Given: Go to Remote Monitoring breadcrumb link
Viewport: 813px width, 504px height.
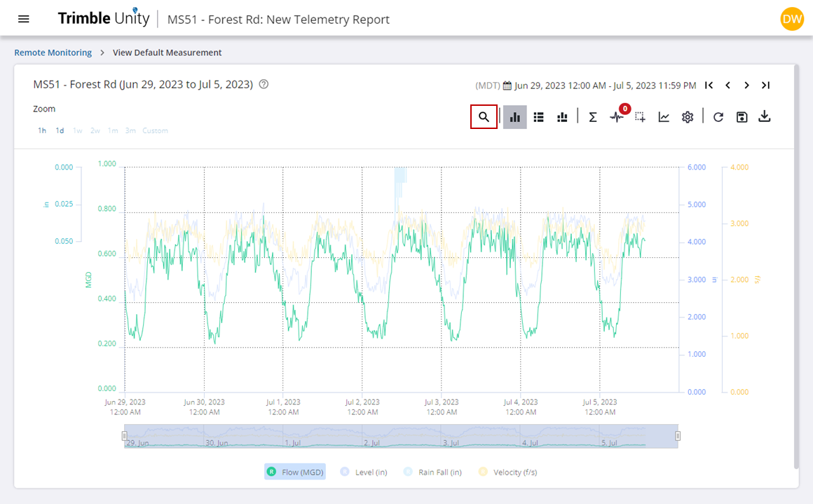Looking at the screenshot, I should pos(53,53).
